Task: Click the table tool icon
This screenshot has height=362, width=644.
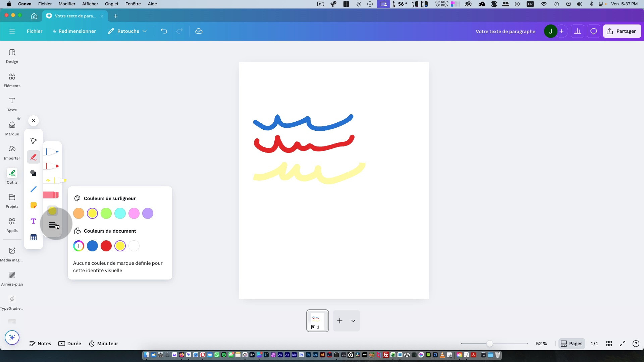Action: click(x=34, y=238)
